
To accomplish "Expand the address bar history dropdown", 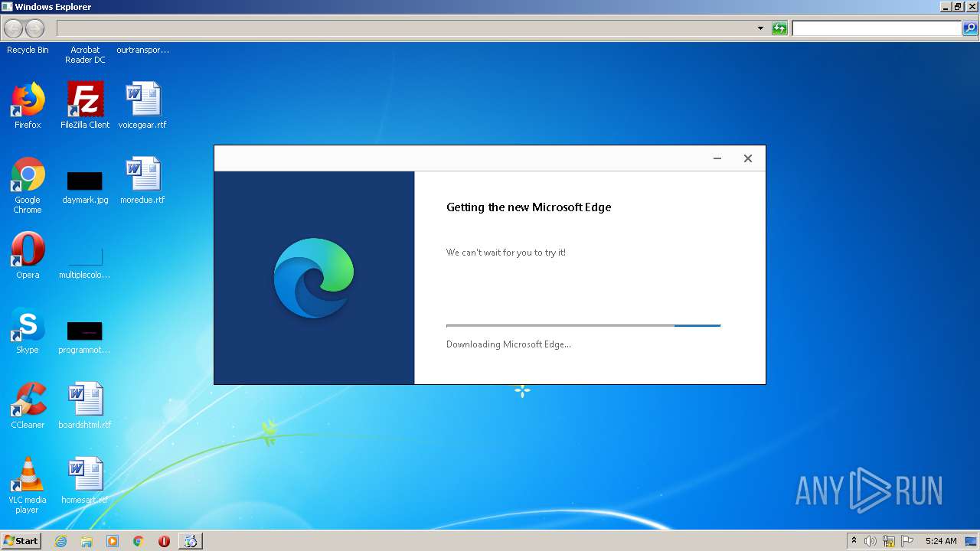I will coord(760,28).
